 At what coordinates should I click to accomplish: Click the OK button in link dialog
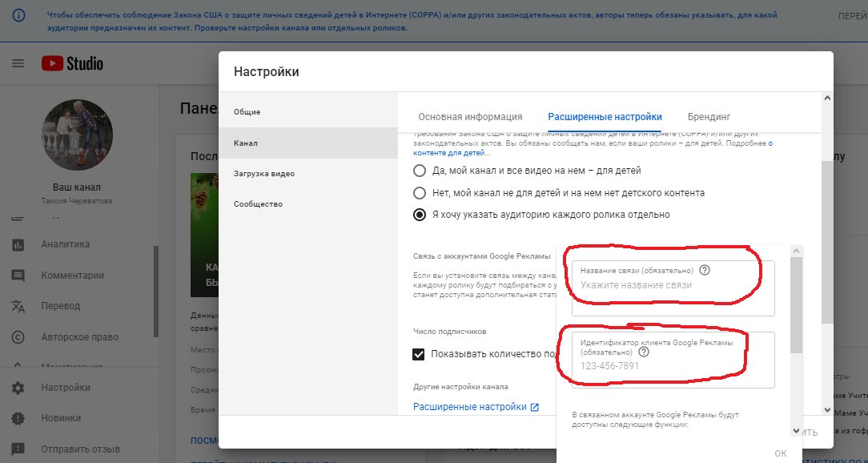[x=781, y=453]
